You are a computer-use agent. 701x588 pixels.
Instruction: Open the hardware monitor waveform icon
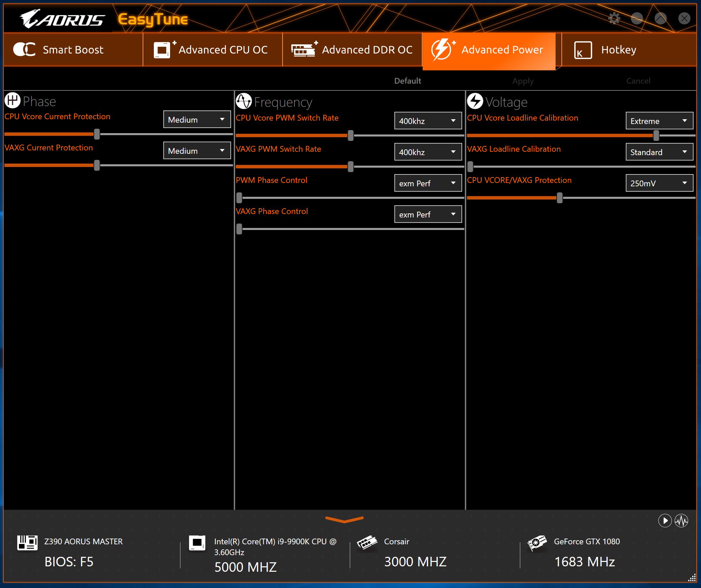[681, 521]
